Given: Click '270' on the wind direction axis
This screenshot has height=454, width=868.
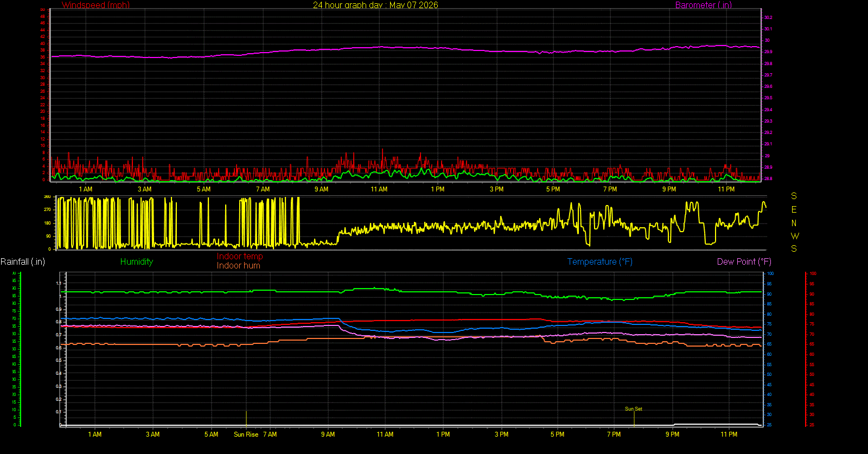Looking at the screenshot, I should [x=47, y=209].
